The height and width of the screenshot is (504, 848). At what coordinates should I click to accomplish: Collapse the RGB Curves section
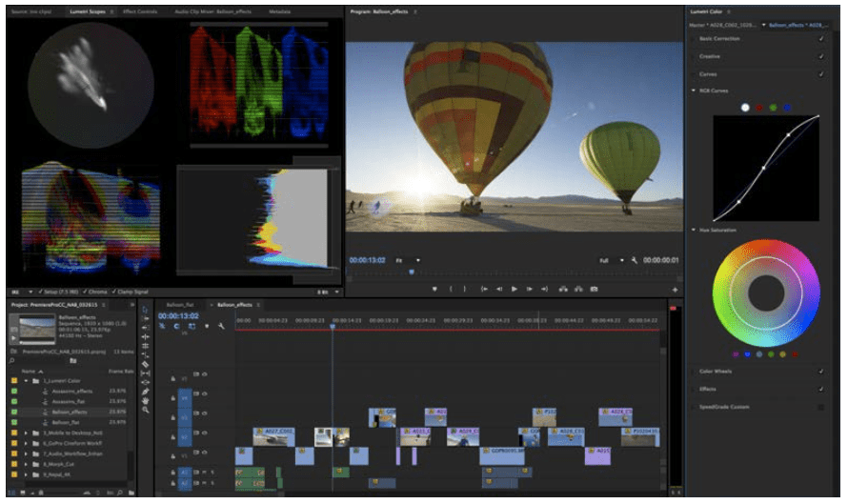click(x=694, y=91)
